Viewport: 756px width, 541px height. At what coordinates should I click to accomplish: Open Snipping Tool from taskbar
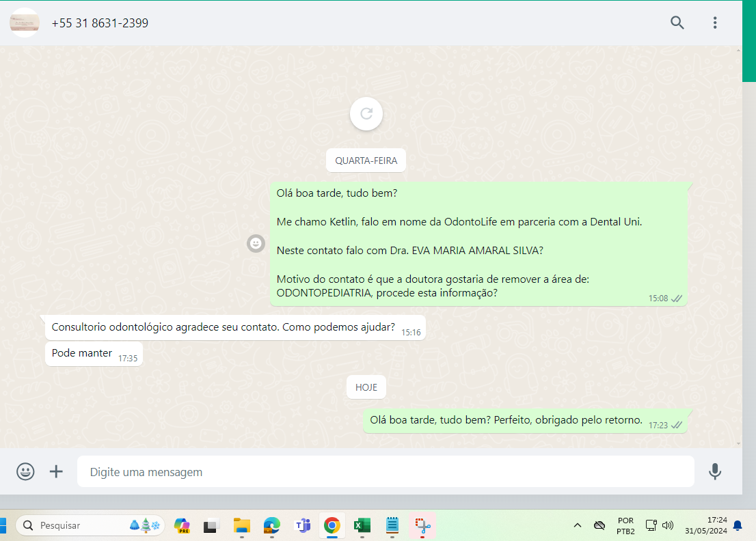422,525
